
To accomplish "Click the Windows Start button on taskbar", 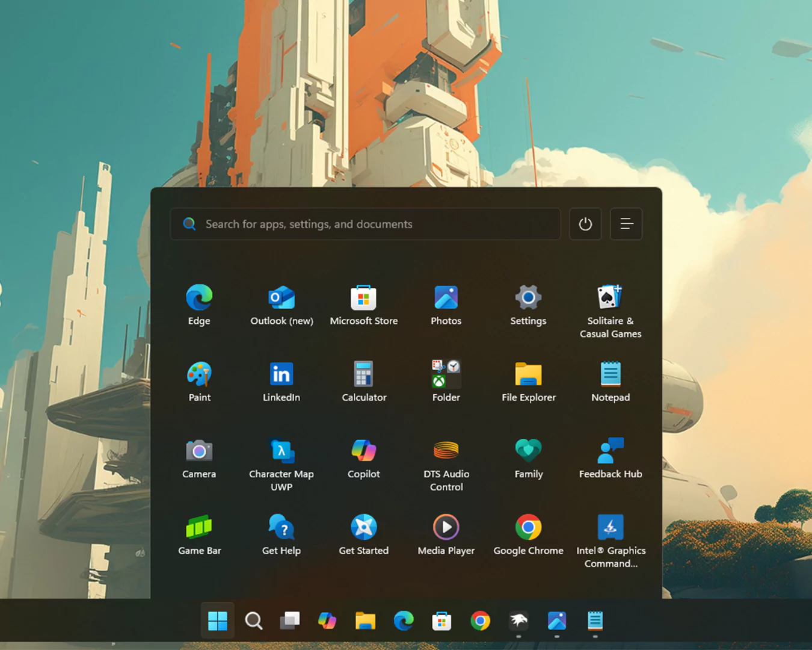I will [217, 621].
